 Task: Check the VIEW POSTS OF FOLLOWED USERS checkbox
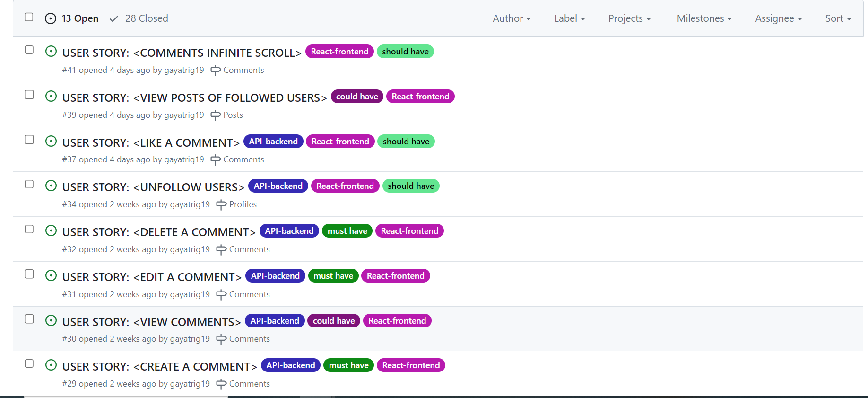pyautogui.click(x=29, y=95)
